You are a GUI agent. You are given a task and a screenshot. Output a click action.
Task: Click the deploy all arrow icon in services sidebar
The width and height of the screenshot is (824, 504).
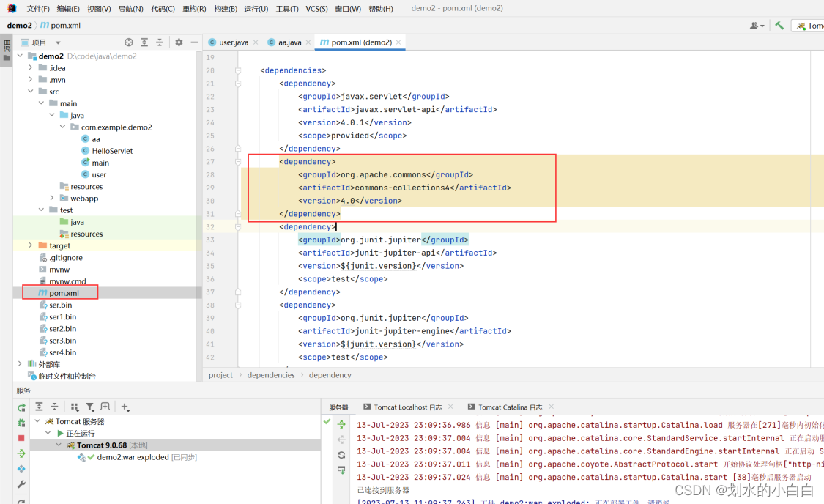(x=21, y=453)
